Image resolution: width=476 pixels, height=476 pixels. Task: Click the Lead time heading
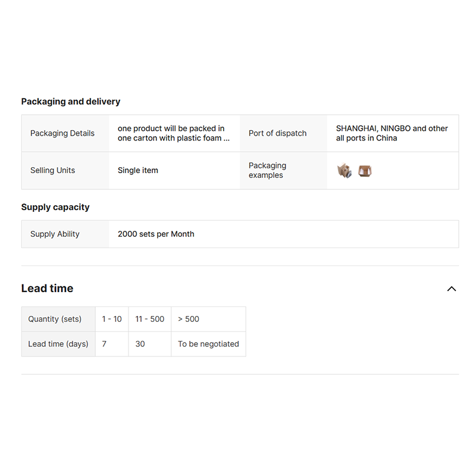pyautogui.click(x=47, y=289)
